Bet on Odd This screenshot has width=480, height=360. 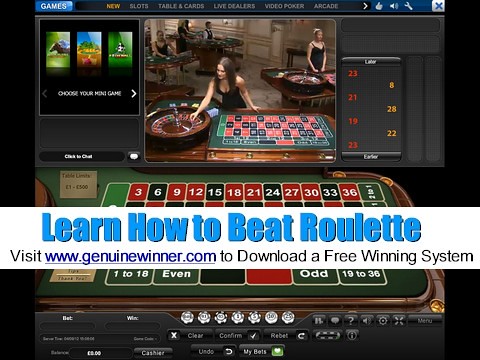point(315,276)
